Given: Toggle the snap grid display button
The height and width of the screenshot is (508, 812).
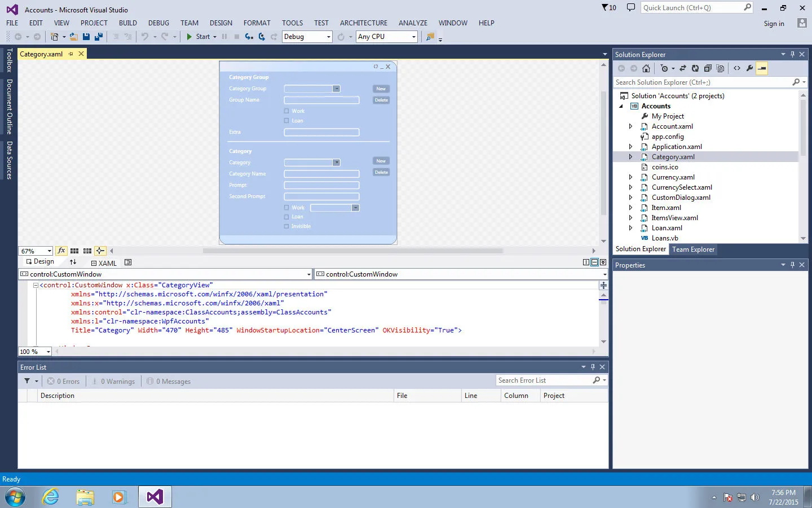Looking at the screenshot, I should click(74, 251).
